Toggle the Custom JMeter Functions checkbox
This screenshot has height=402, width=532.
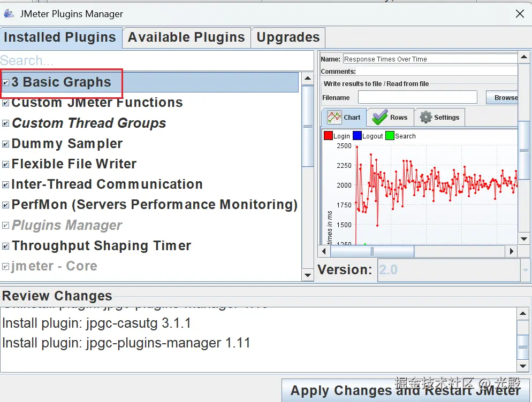click(x=6, y=103)
